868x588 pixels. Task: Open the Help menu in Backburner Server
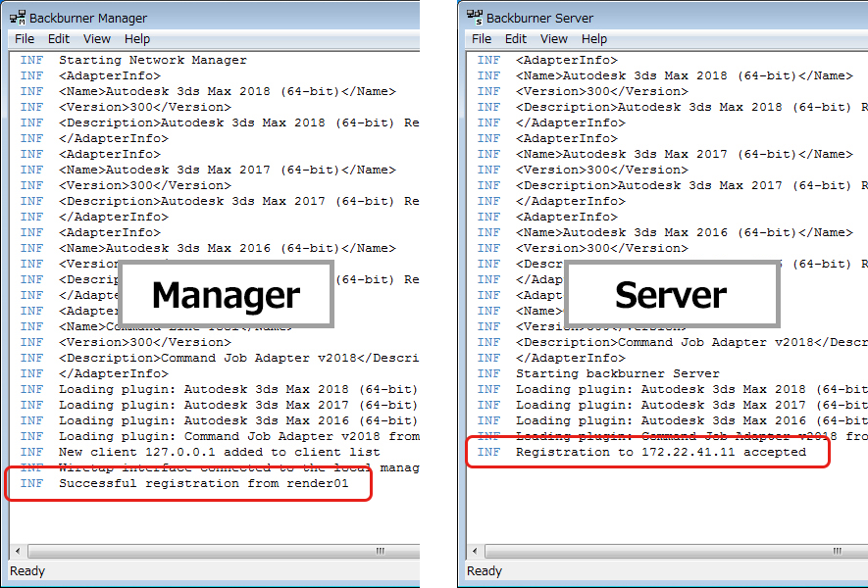tap(594, 39)
